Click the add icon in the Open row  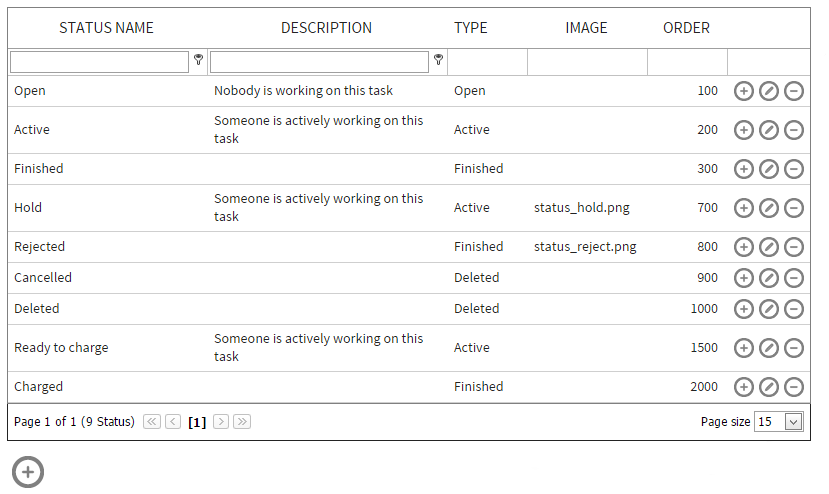pyautogui.click(x=743, y=91)
